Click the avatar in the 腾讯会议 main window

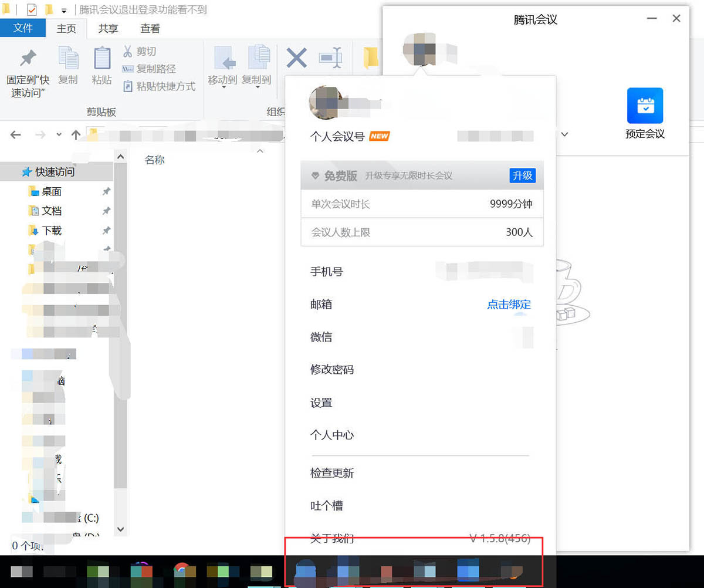pyautogui.click(x=420, y=50)
